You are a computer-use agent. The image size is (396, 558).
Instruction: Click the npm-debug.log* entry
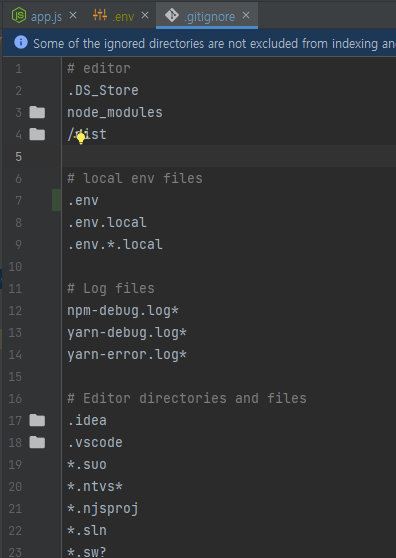coord(123,311)
